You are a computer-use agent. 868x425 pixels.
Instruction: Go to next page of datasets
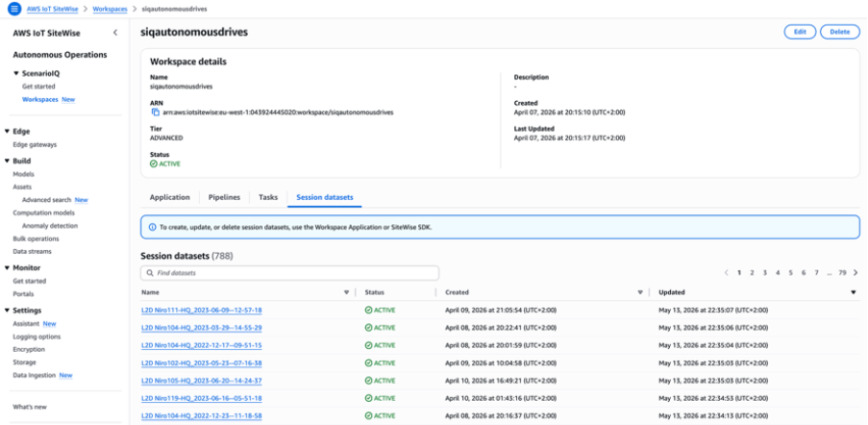(x=856, y=273)
